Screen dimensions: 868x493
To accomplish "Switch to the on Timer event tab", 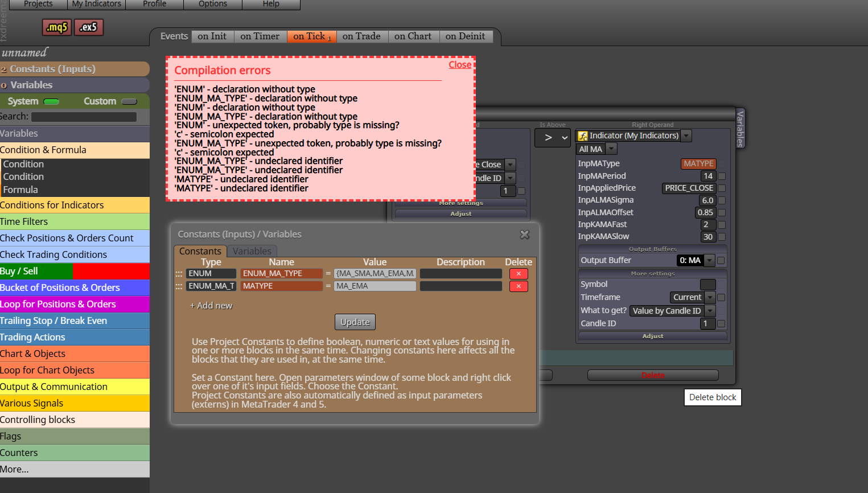I will 260,36.
